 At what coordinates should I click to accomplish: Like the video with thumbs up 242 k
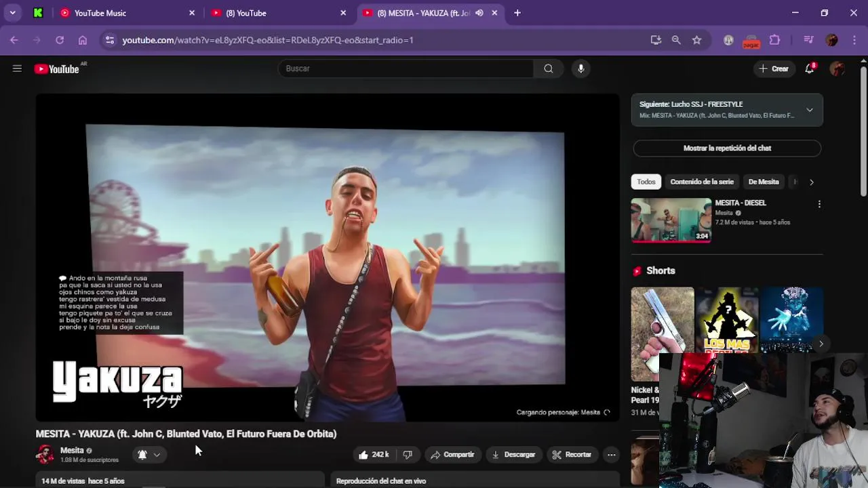point(374,455)
